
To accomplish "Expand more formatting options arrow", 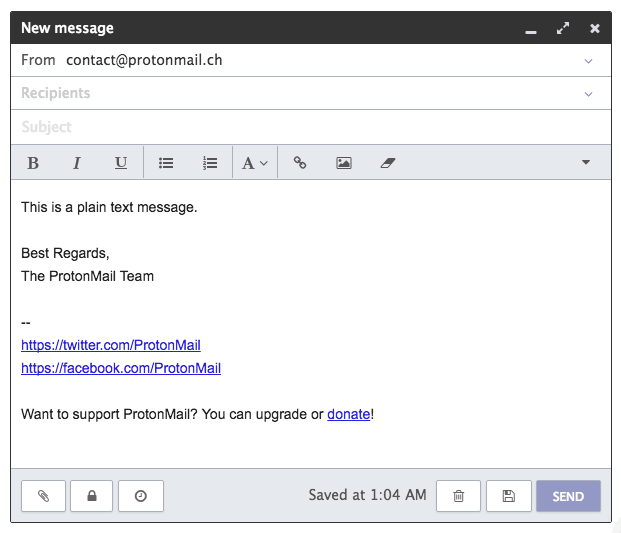I will tap(586, 162).
